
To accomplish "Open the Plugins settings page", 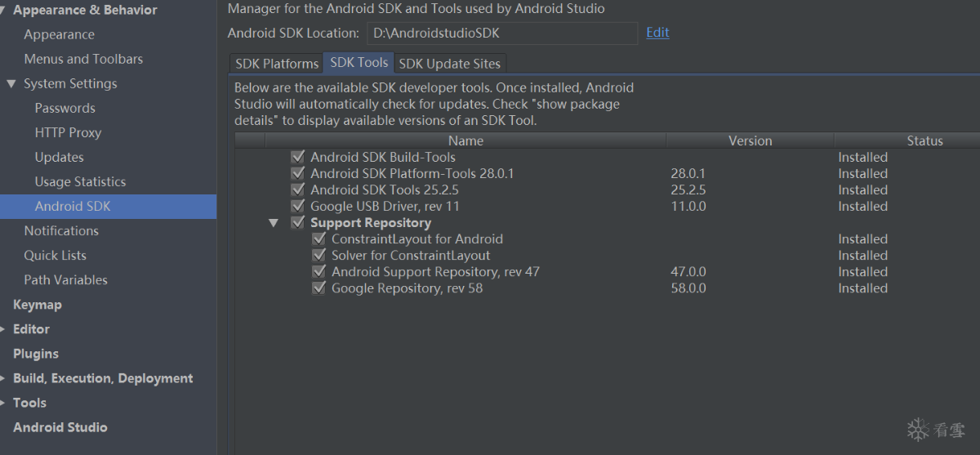I will [x=36, y=354].
